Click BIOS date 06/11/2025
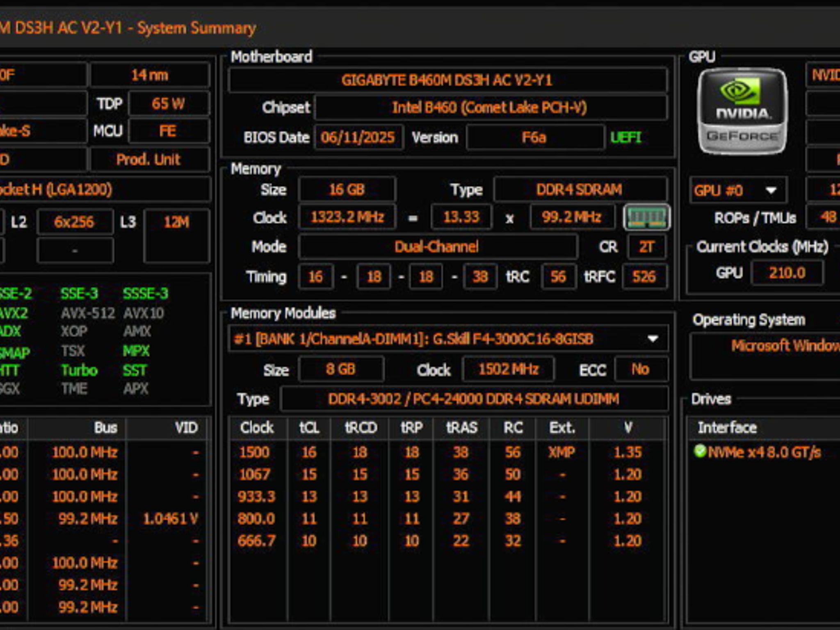This screenshot has height=630, width=840. (358, 137)
